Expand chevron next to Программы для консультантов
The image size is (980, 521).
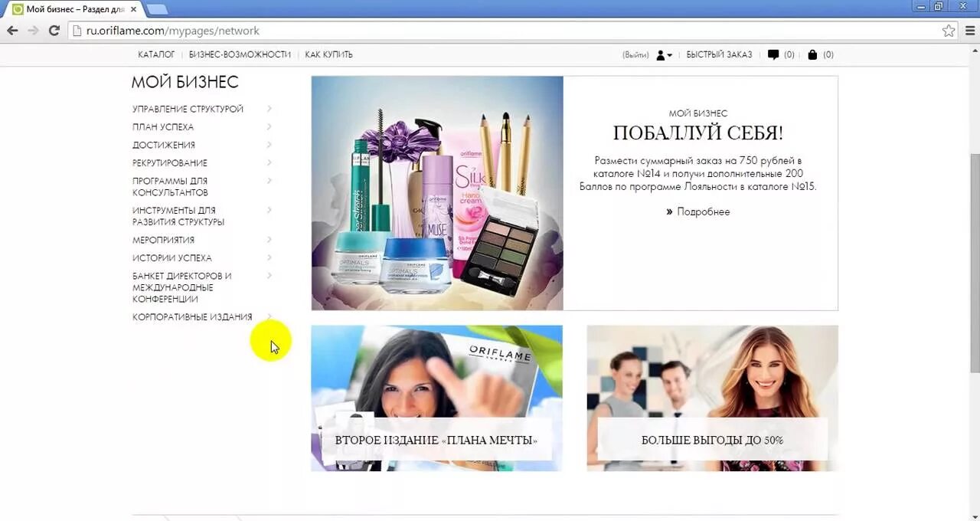[269, 181]
